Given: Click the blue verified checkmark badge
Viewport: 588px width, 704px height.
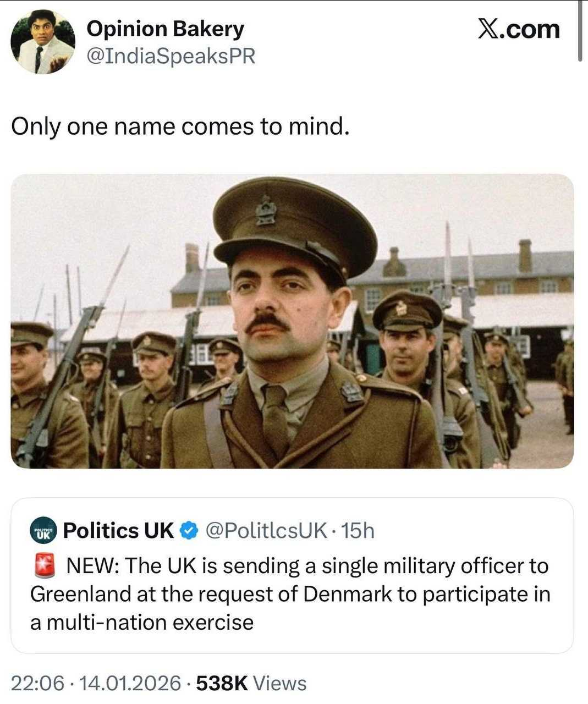Looking at the screenshot, I should [x=190, y=531].
